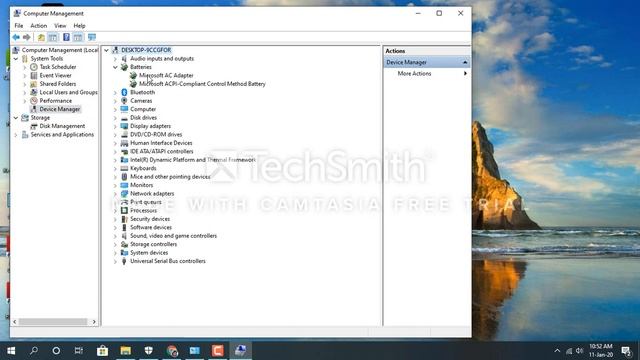Select Storage controllers category

click(153, 244)
